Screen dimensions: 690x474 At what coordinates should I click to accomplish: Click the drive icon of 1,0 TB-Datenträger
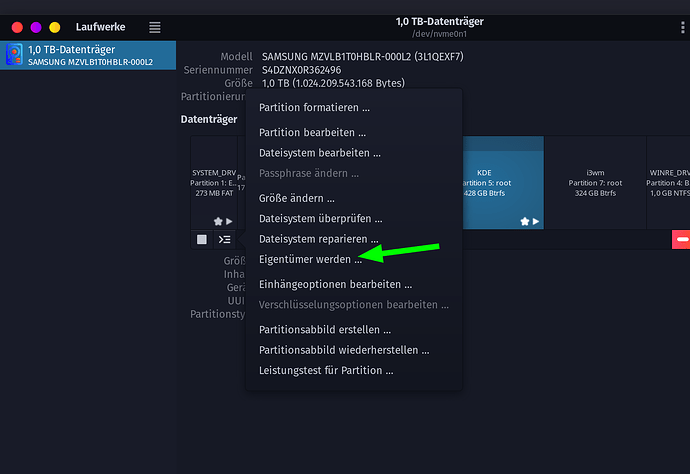pos(14,54)
